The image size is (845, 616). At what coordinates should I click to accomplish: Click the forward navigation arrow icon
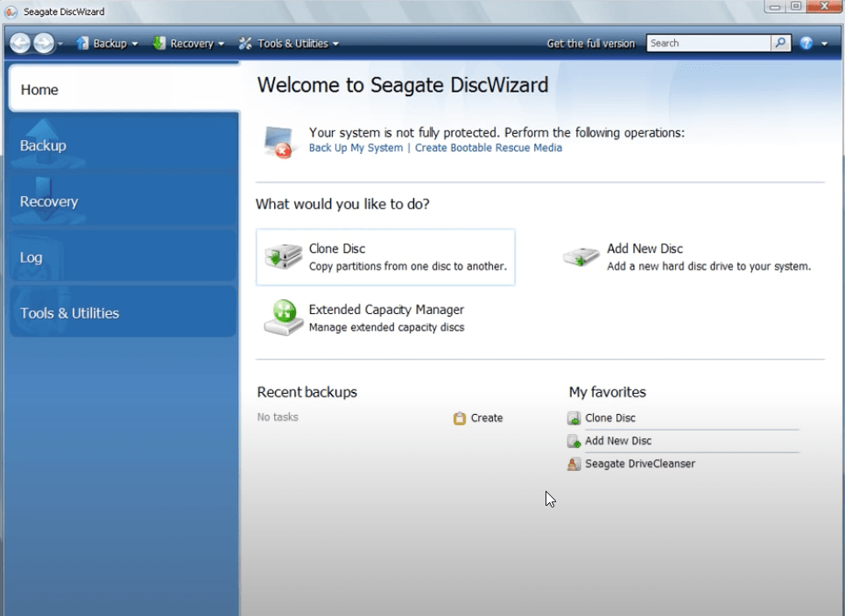tap(44, 43)
